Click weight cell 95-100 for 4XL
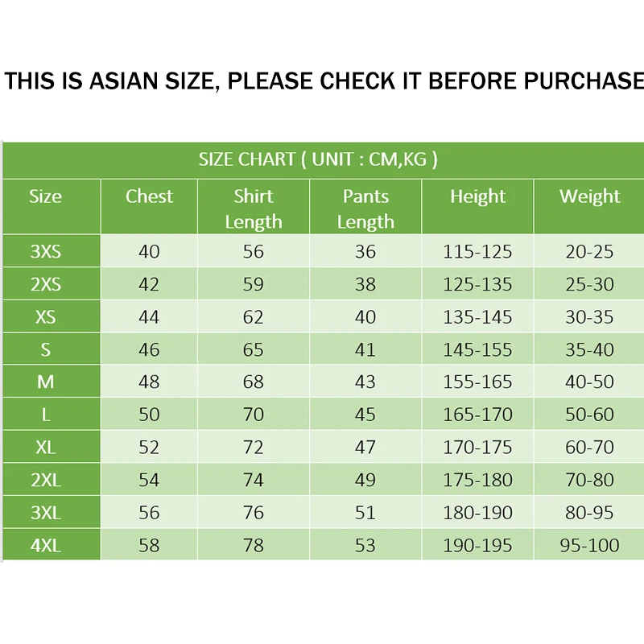This screenshot has width=644, height=644. [x=589, y=546]
